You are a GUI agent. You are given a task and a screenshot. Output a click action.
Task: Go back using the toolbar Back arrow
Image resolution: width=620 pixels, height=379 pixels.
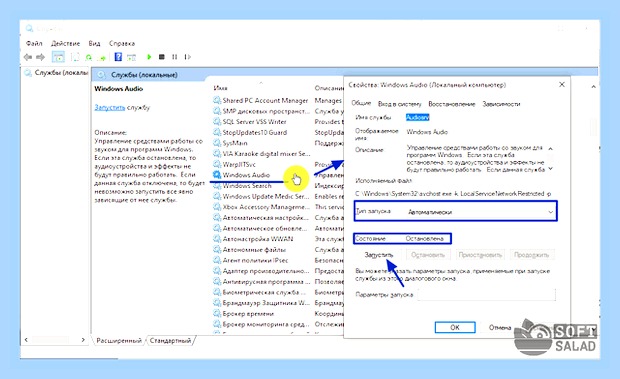tap(28, 57)
